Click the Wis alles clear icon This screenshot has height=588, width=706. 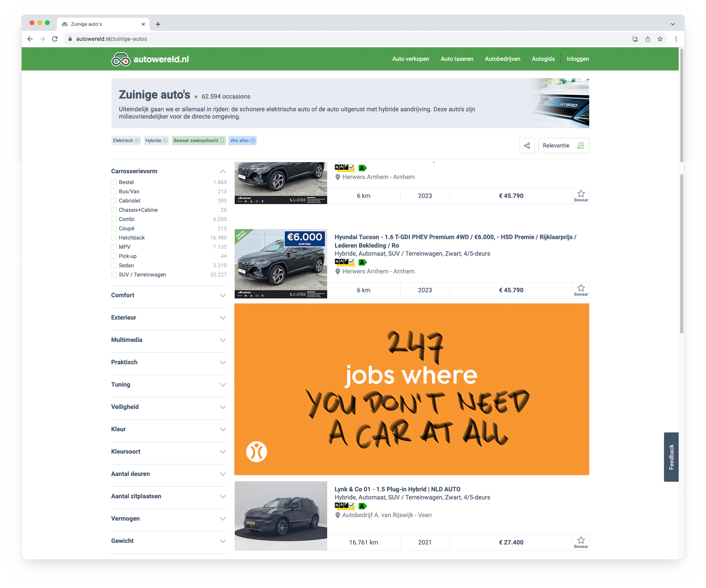253,141
